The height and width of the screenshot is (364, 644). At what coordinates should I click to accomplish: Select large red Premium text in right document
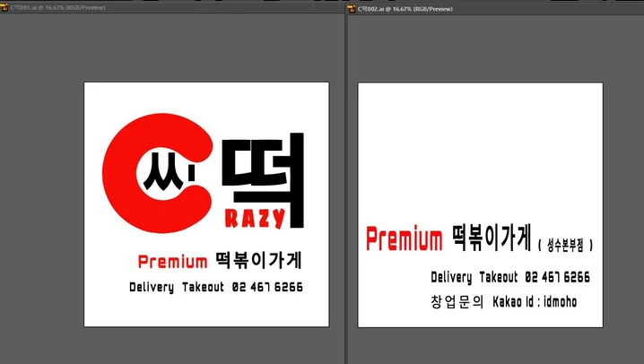pos(404,239)
